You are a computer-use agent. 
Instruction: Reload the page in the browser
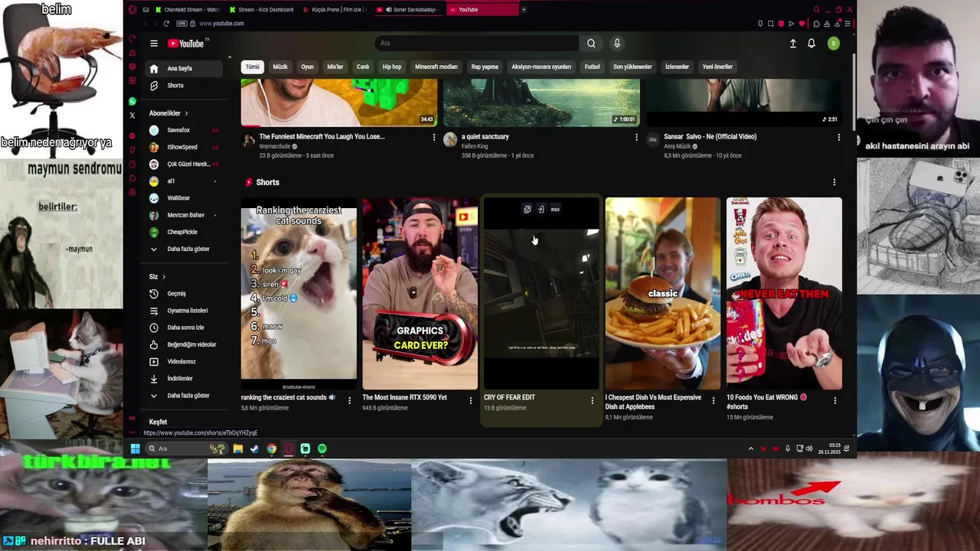pos(166,24)
